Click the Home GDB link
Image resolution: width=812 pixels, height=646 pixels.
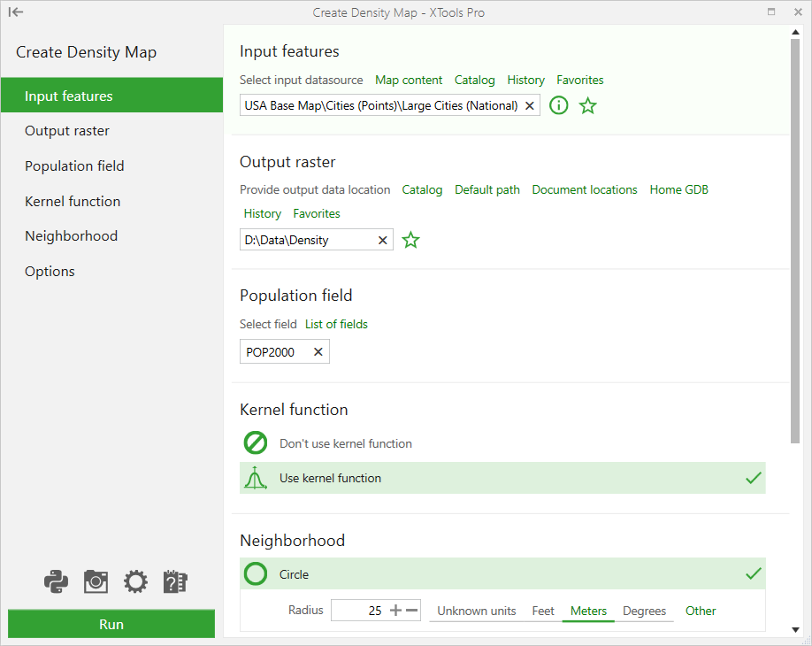pos(678,189)
